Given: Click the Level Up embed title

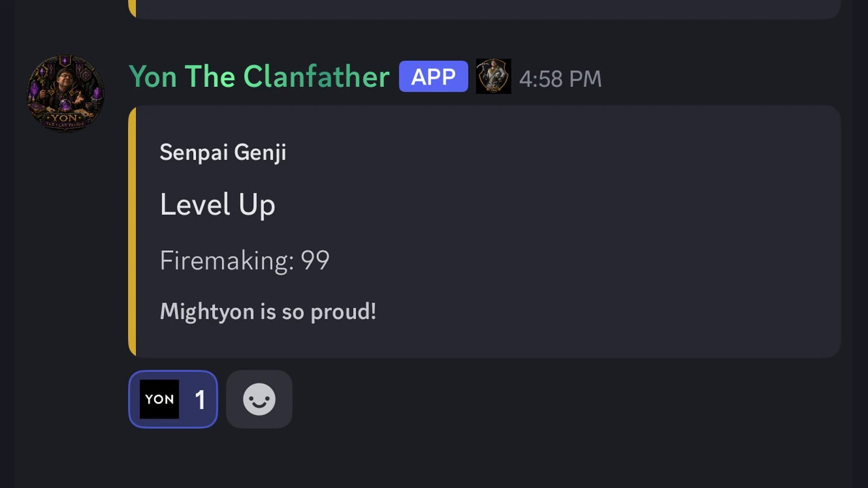Looking at the screenshot, I should (218, 205).
